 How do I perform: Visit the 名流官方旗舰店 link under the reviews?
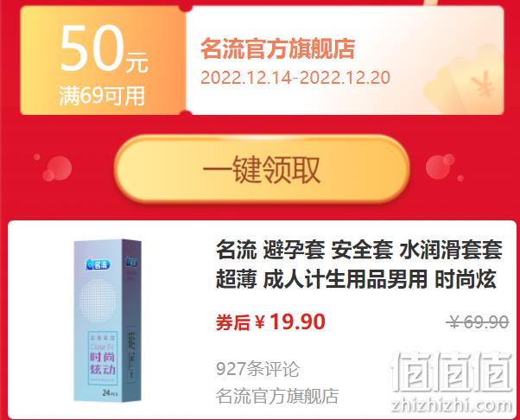point(277,396)
